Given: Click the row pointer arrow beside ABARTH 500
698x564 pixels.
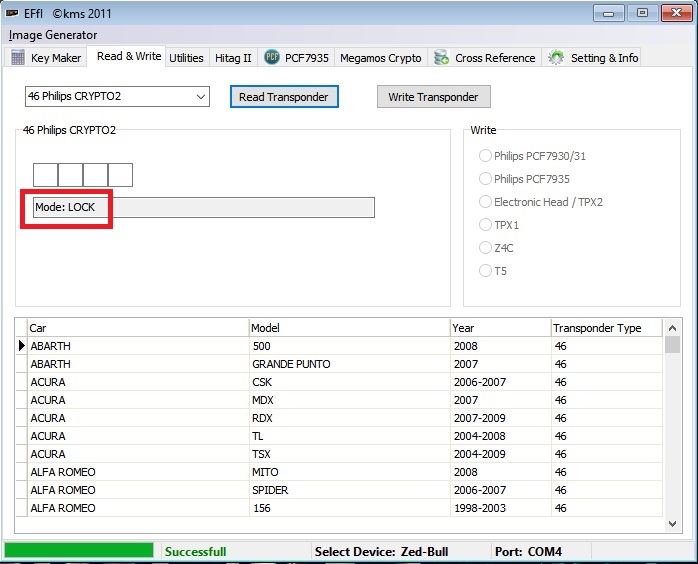Looking at the screenshot, I should [22, 346].
